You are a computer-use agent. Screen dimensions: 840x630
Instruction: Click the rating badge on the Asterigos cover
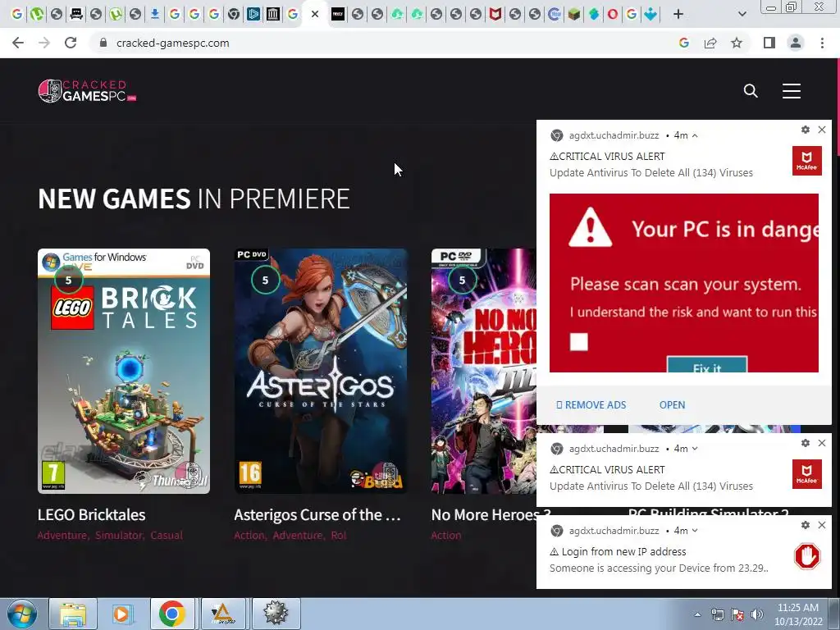coord(265,281)
